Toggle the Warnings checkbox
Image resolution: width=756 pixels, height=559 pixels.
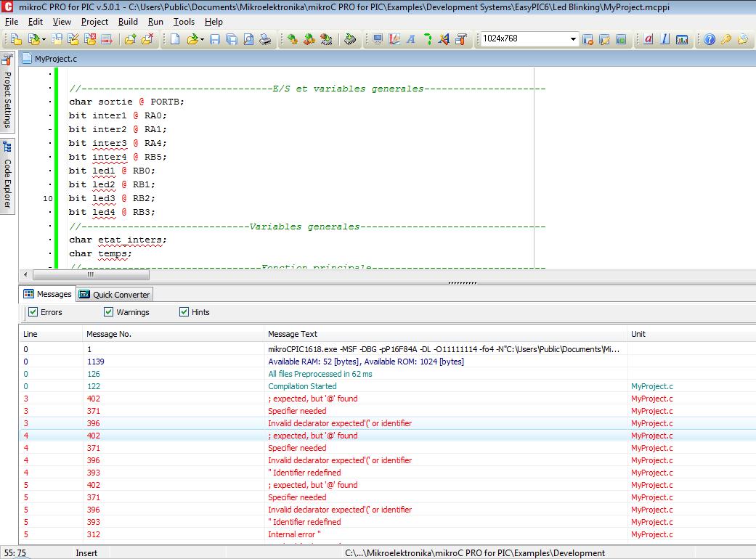coord(108,312)
